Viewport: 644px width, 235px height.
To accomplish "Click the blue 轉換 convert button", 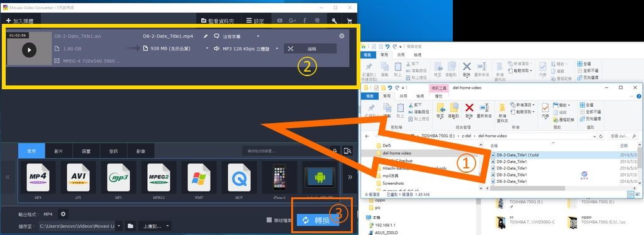I will pyautogui.click(x=318, y=221).
